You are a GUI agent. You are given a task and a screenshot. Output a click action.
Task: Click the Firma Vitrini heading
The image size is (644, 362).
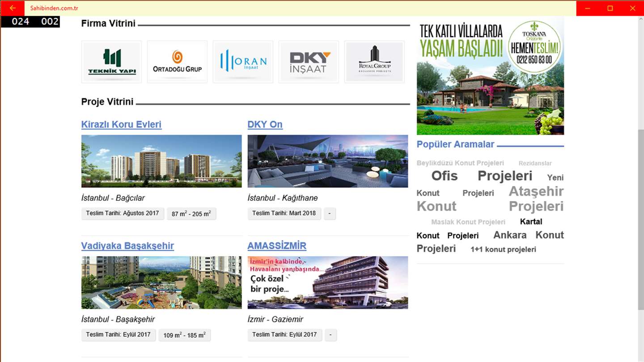click(108, 24)
